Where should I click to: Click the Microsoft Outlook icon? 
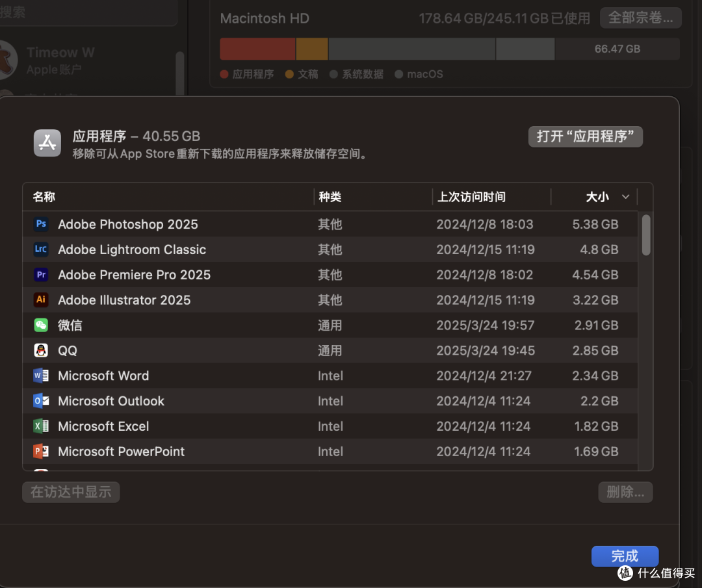(41, 401)
